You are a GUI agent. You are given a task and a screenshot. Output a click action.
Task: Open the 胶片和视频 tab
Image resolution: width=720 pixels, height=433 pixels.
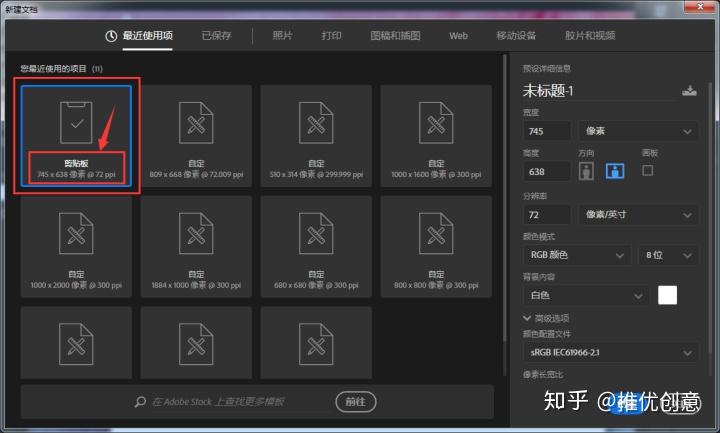click(x=590, y=36)
